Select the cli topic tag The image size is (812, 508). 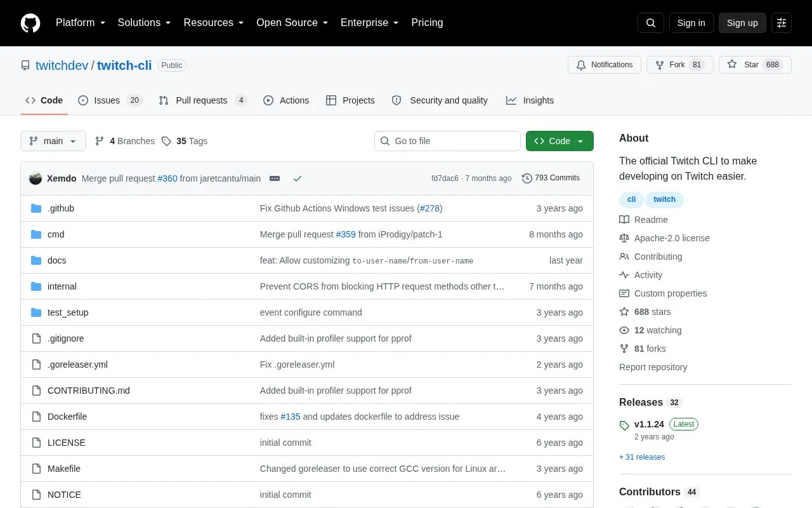click(x=631, y=199)
